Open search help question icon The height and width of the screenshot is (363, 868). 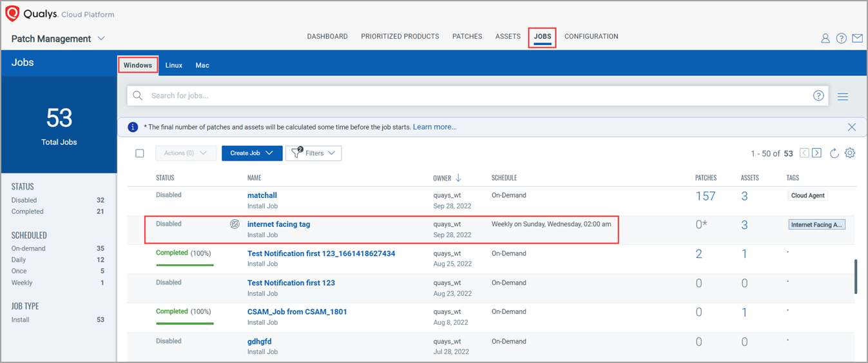tap(819, 95)
